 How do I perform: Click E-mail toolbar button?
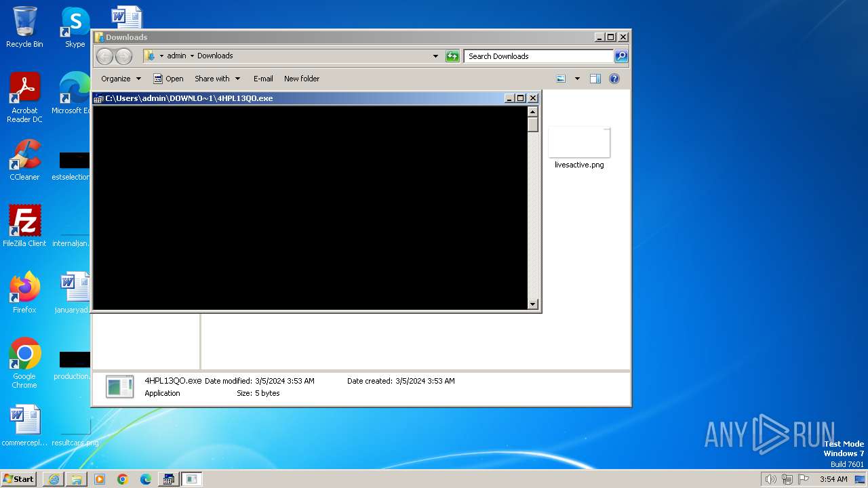pyautogui.click(x=263, y=79)
